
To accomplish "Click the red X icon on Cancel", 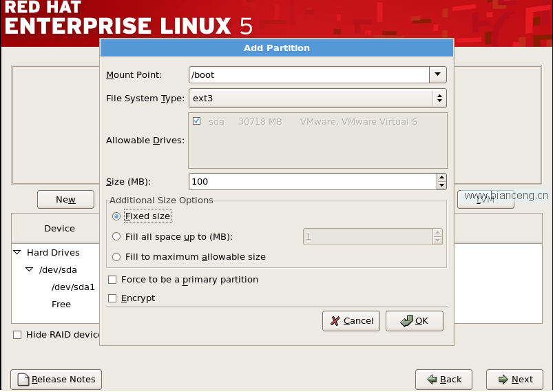I will click(335, 321).
